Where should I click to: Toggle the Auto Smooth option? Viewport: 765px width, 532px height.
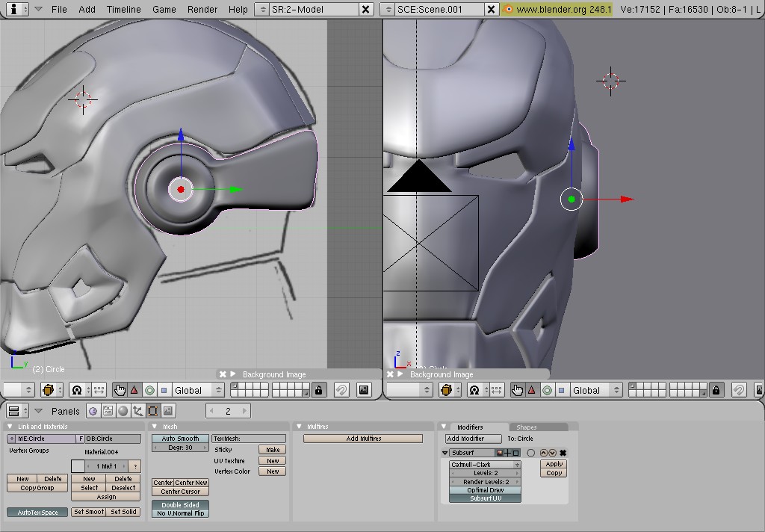[x=180, y=439]
